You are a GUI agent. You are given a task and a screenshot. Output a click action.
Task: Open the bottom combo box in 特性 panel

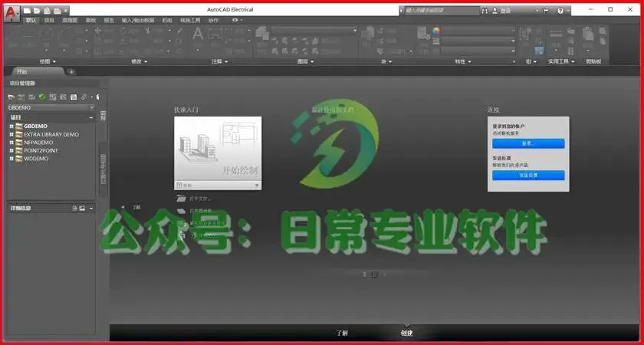coord(478,51)
